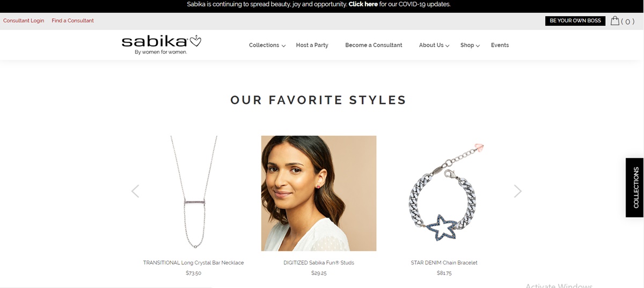Click the BE YOUR OWN BOSS button
The width and height of the screenshot is (644, 288).
tap(575, 21)
